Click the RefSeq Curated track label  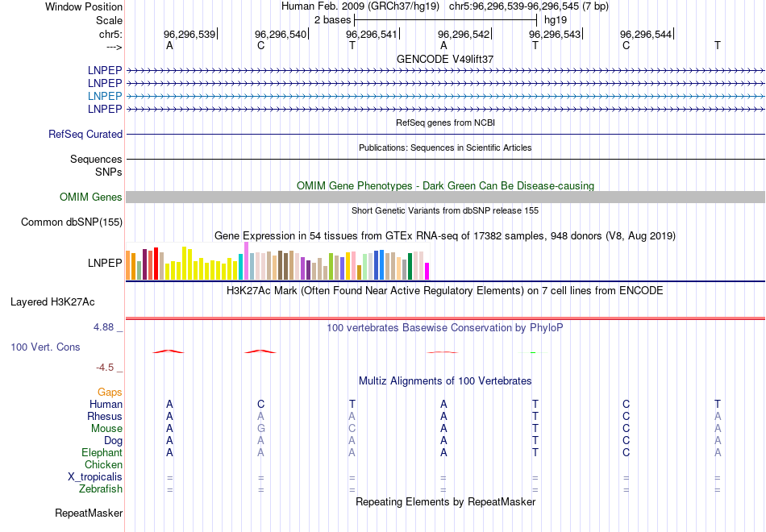[x=85, y=134]
